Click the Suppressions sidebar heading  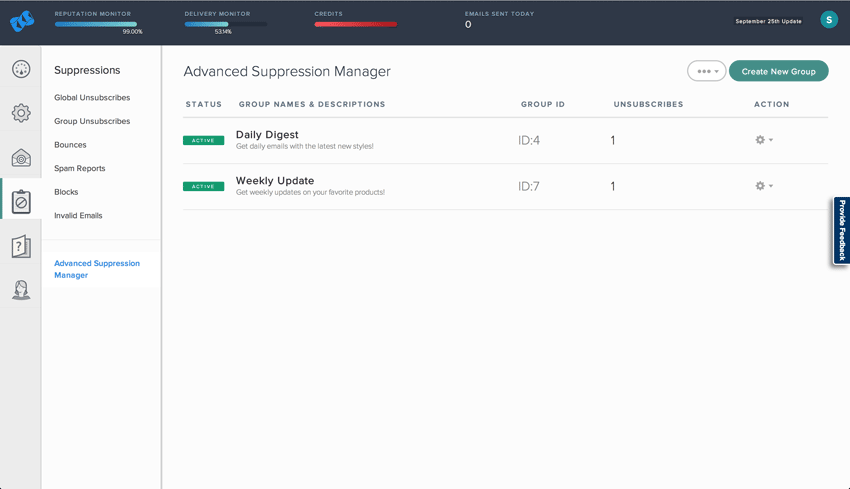click(x=87, y=70)
